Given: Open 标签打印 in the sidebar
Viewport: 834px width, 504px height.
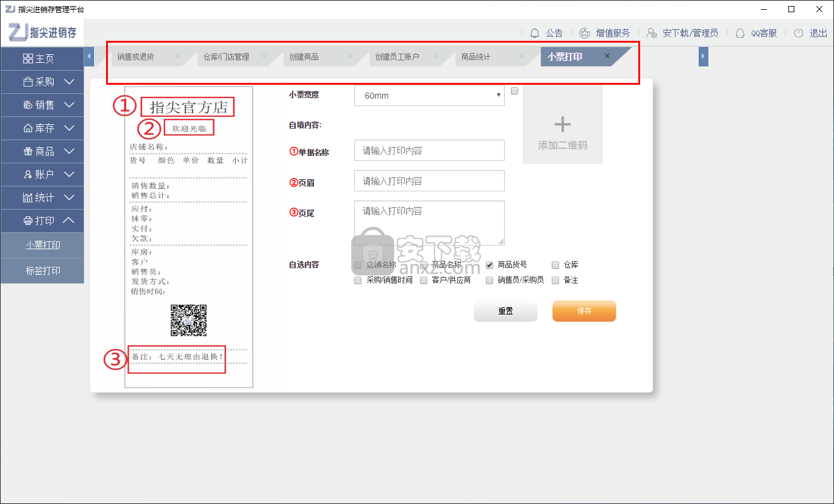Looking at the screenshot, I should click(43, 271).
